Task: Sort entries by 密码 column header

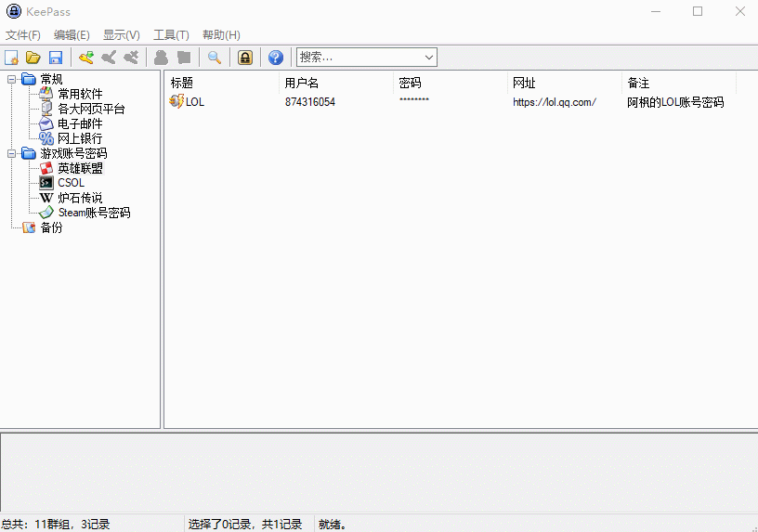Action: tap(450, 83)
